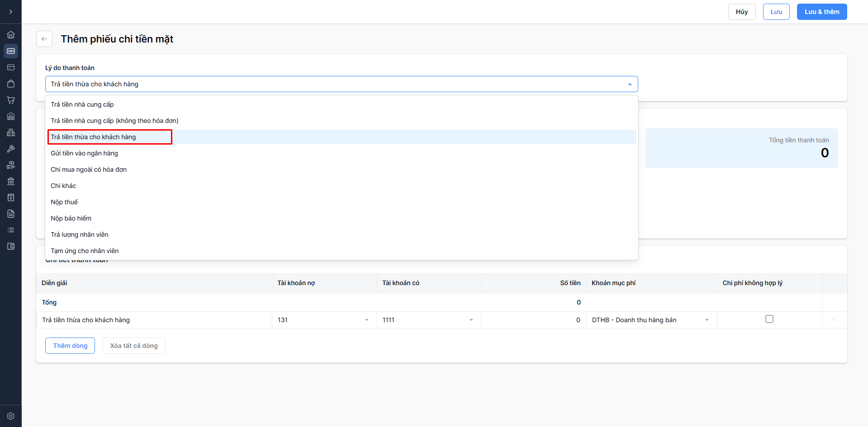Screen dimensions: 868x427
Task: Open the shopping cart sidebar icon
Action: tap(11, 100)
